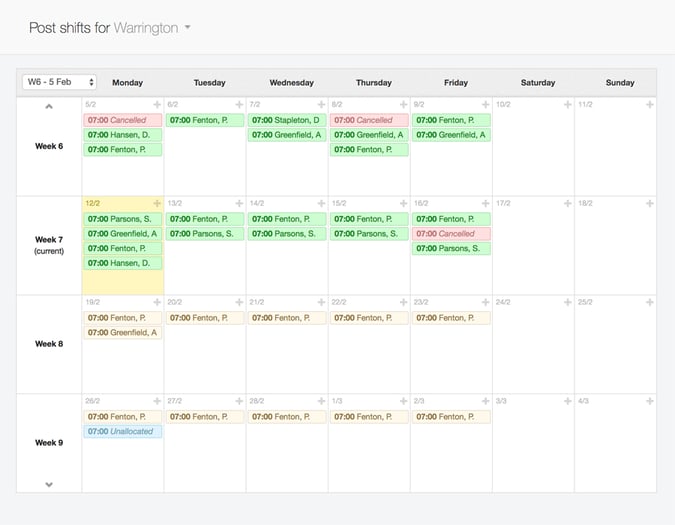Add shift on Monday 5/2 plus icon
The height and width of the screenshot is (525, 675).
(x=156, y=104)
